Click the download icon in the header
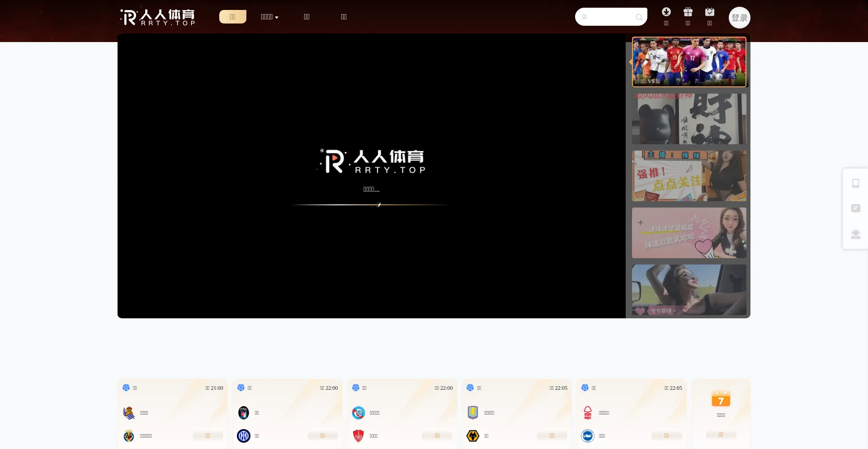The width and height of the screenshot is (868, 449). pos(666,12)
